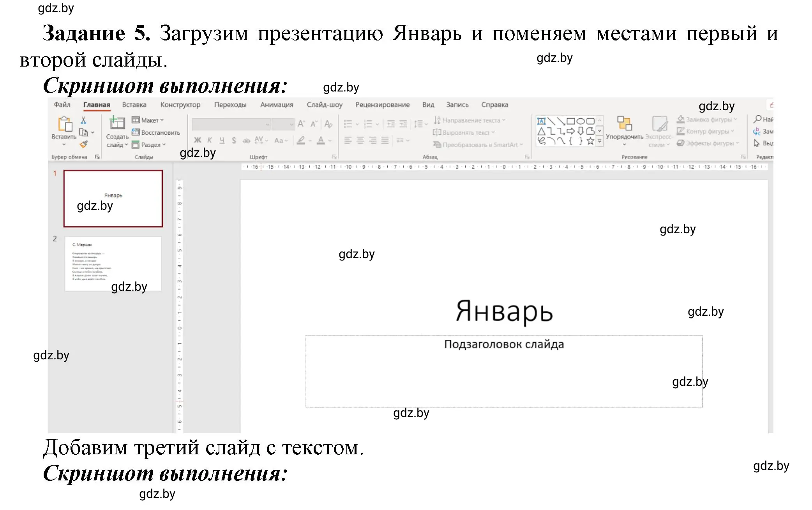Click Выровнять текст button
The height and width of the screenshot is (510, 812).
(464, 132)
